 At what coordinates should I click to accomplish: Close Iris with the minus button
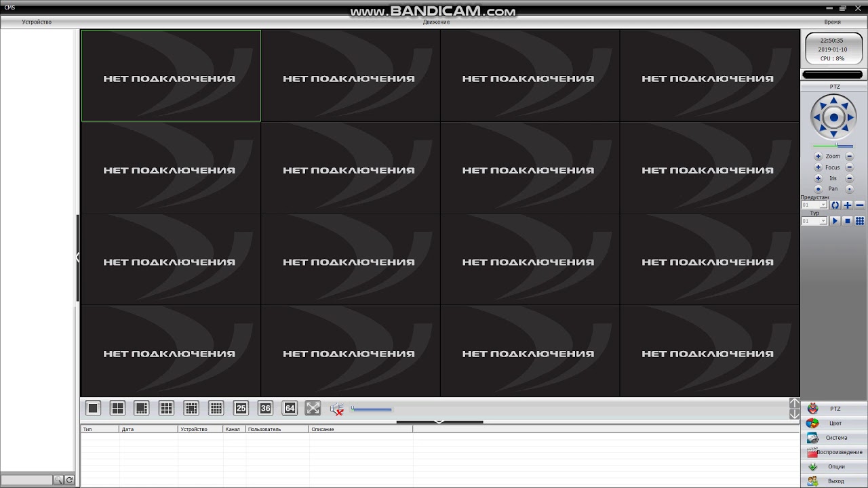tap(850, 178)
